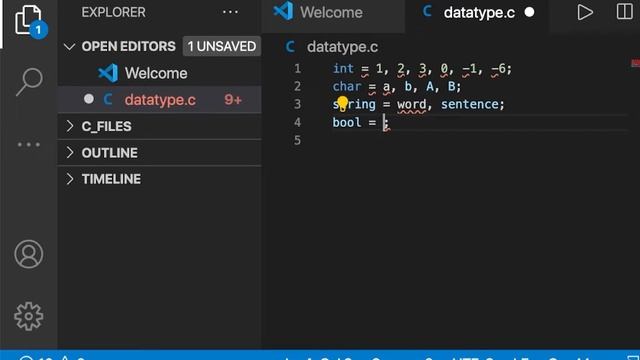Viewport: 640px width, 360px height.
Task: Open the Manage gear settings icon
Action: (x=29, y=316)
